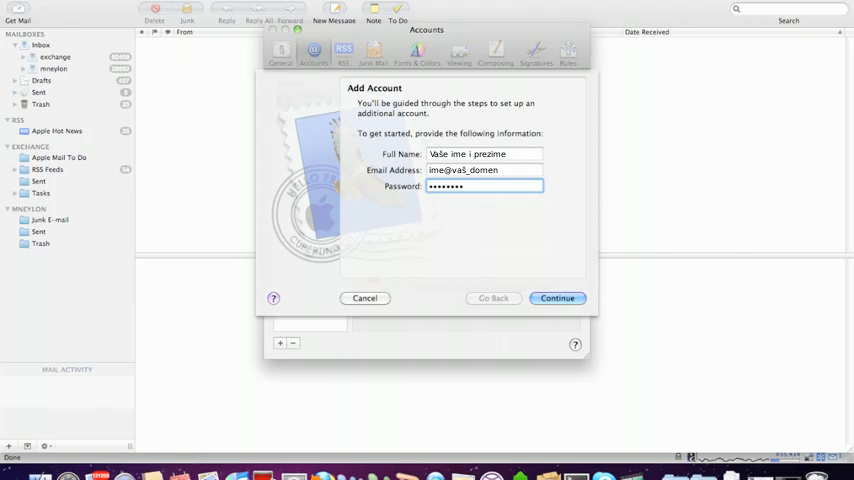Collapse the EXCHANGE section triangle

click(7, 147)
